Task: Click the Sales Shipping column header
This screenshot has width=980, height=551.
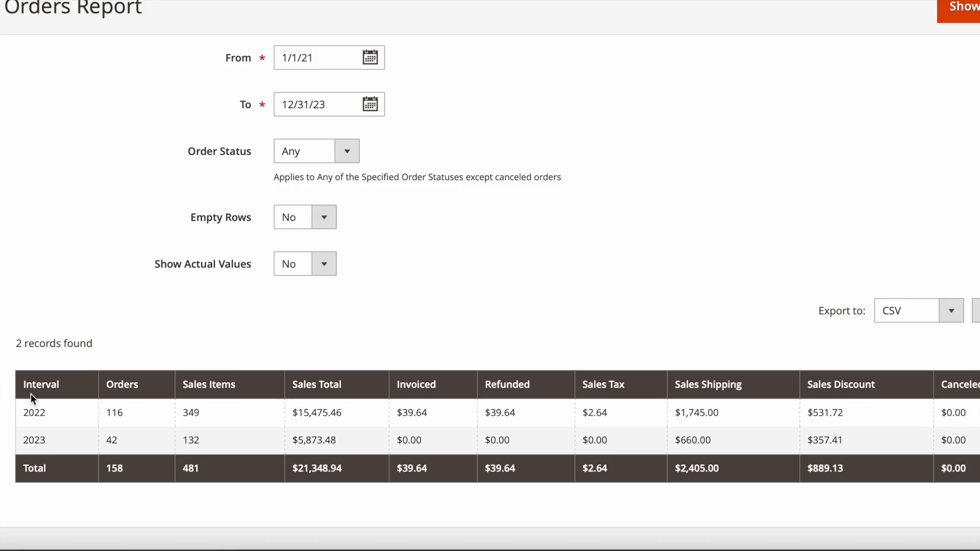Action: coord(708,385)
